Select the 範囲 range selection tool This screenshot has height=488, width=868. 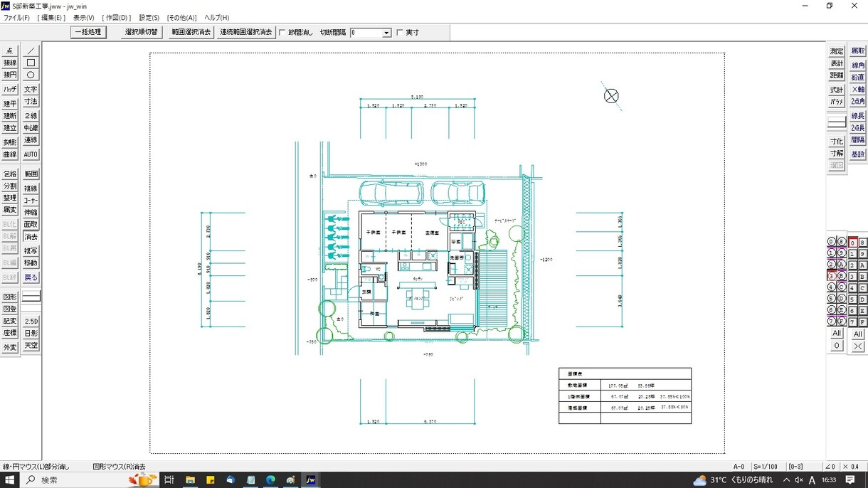click(31, 174)
